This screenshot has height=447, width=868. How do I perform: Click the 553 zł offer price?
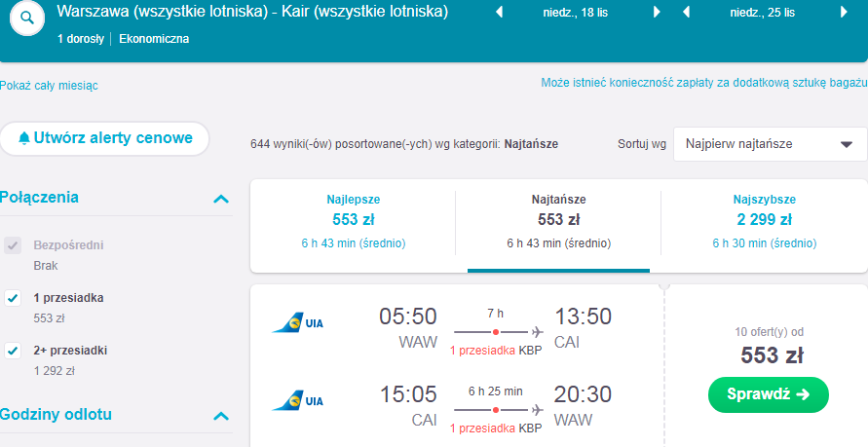(x=772, y=355)
